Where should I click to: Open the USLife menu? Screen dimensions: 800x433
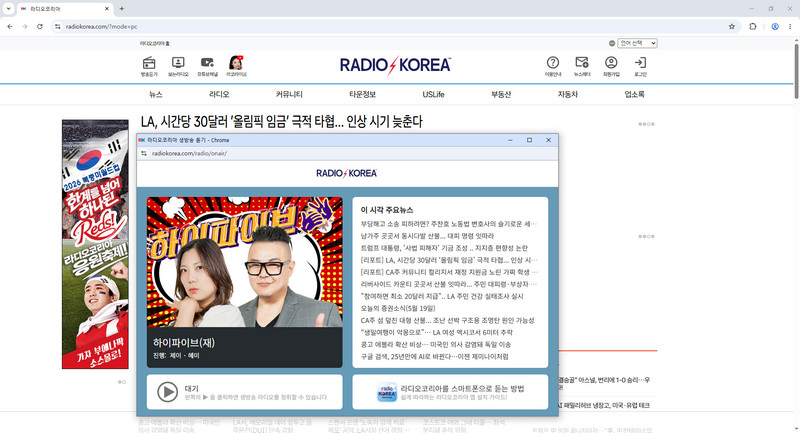tap(433, 94)
